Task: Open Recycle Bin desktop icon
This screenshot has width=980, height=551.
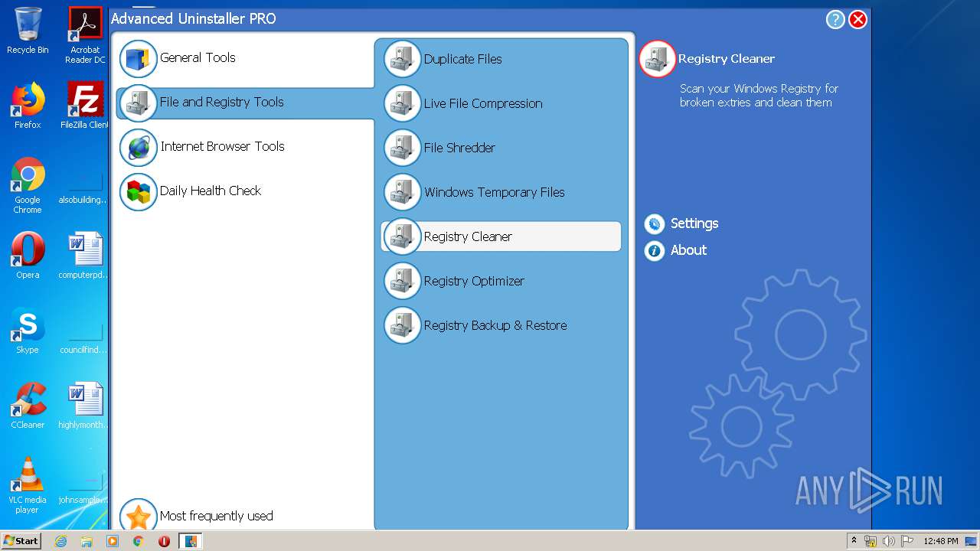Action: 28,31
